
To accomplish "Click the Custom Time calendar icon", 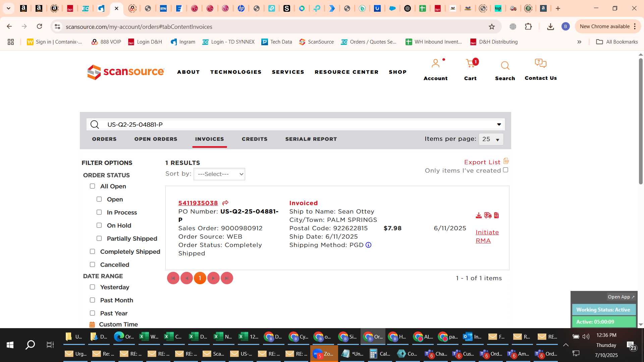I will 92,324.
